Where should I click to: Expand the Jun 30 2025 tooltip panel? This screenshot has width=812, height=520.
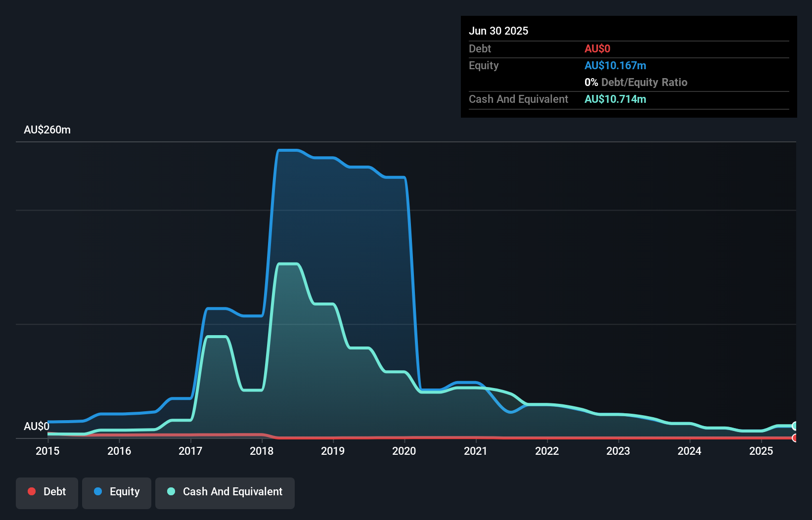pos(498,31)
